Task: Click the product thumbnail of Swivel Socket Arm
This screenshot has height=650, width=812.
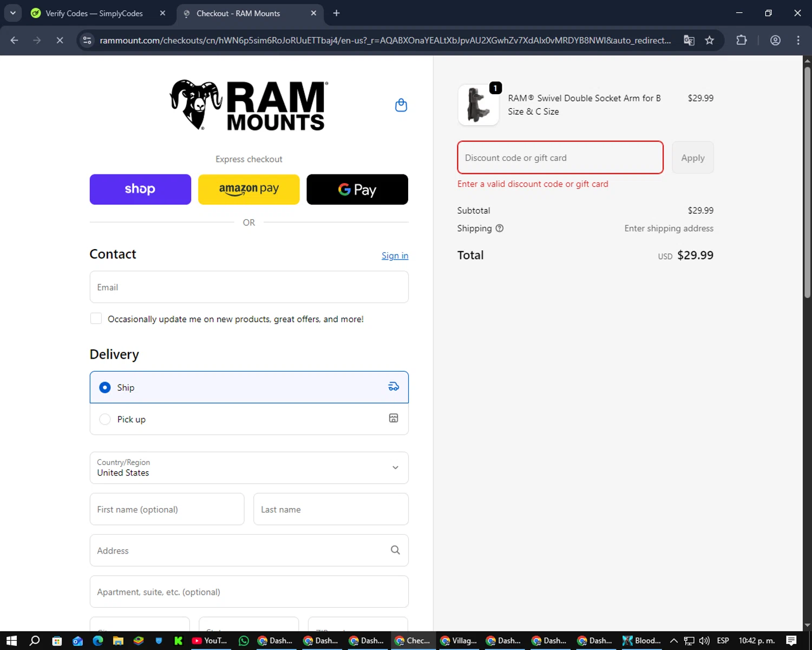Action: 479,105
